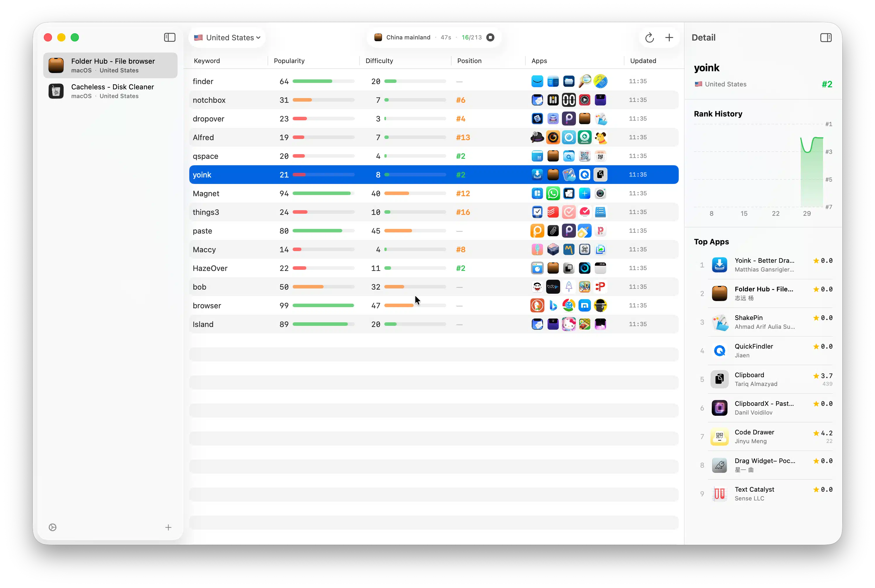Click first Paste icon in paste row
This screenshot has height=588, width=875.
[x=537, y=231]
